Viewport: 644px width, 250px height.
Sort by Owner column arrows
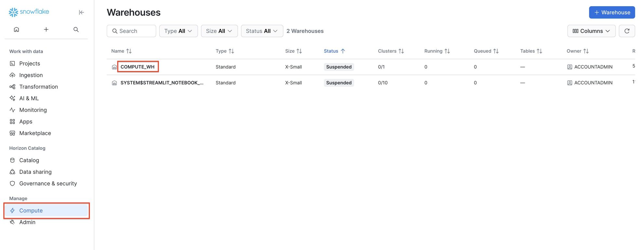pyautogui.click(x=586, y=51)
